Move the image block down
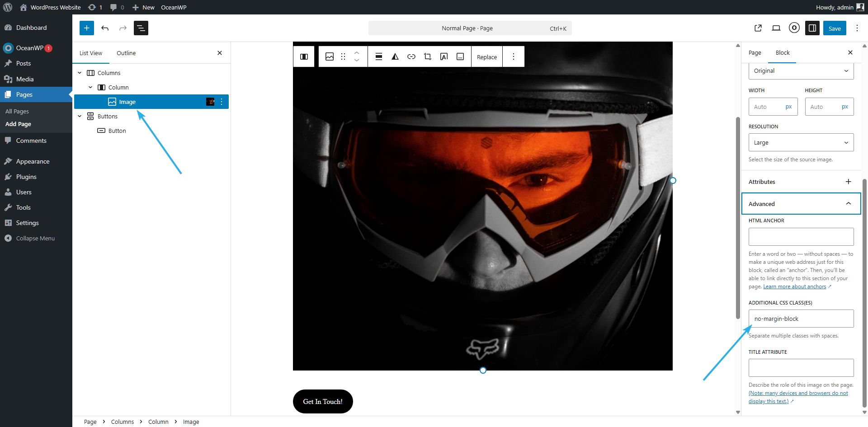The width and height of the screenshot is (868, 427). [x=357, y=60]
